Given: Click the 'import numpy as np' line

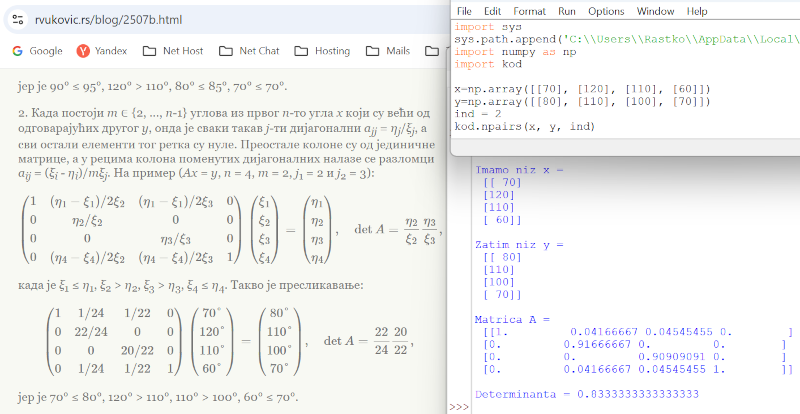Looking at the screenshot, I should tap(515, 52).
